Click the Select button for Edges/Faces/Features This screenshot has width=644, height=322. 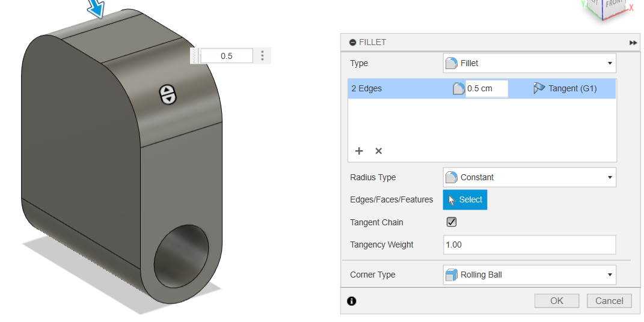tap(465, 199)
